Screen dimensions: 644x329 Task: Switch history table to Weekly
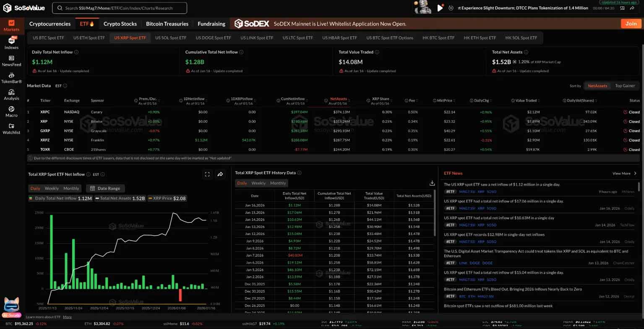(258, 183)
